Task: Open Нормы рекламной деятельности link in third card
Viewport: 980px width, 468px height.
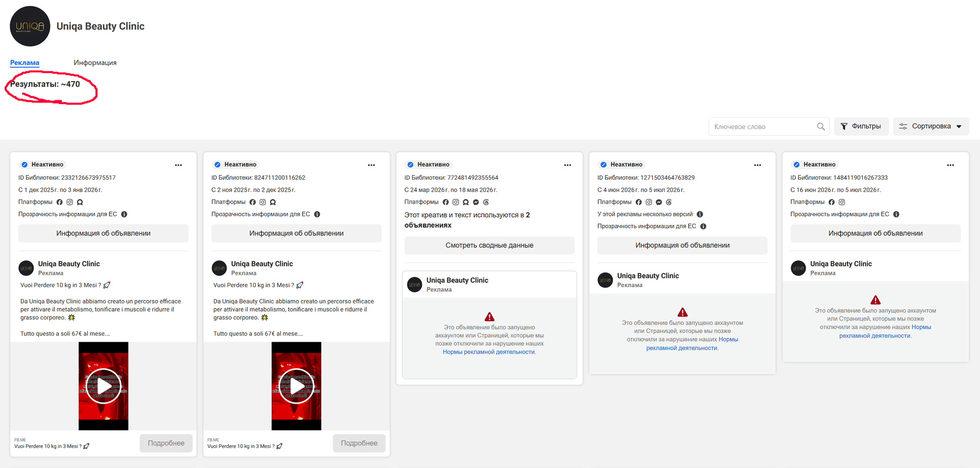Action: 489,352
